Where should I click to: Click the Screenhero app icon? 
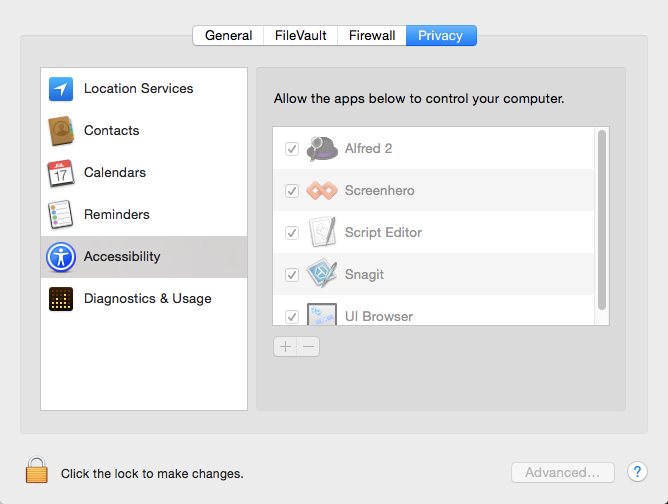pyautogui.click(x=322, y=190)
